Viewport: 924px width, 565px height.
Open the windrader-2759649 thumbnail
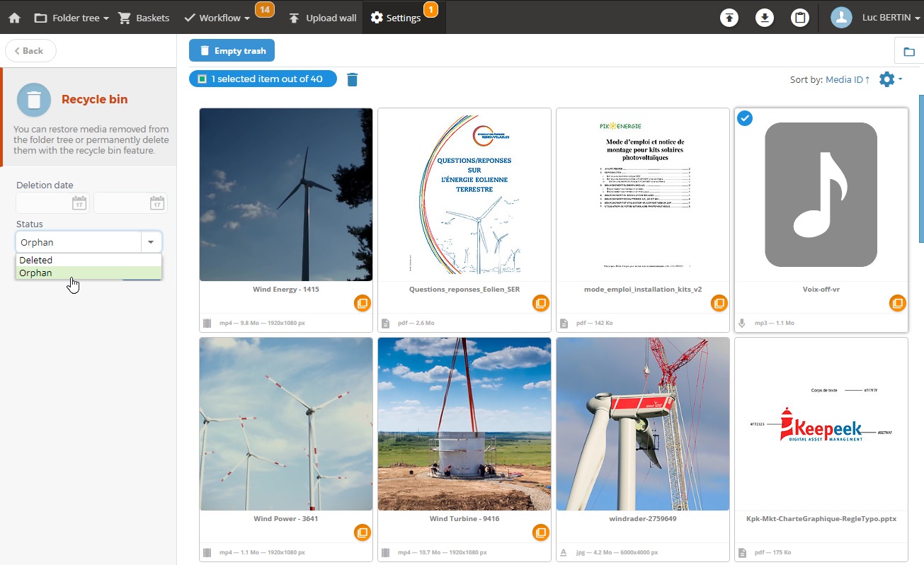(643, 424)
